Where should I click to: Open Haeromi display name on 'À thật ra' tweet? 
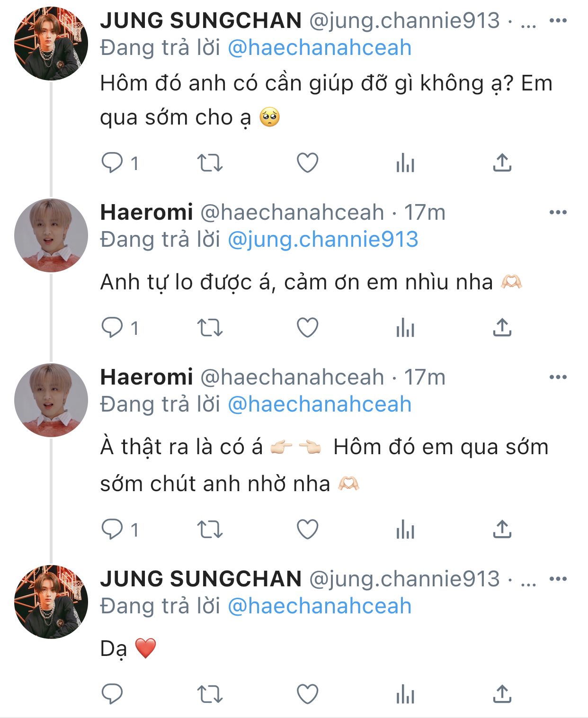tap(146, 377)
